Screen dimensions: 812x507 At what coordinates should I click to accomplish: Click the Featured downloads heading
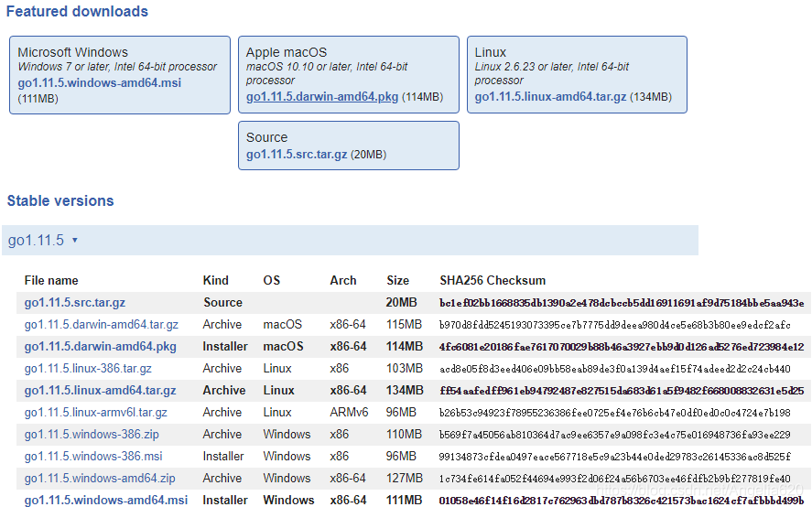(x=77, y=11)
